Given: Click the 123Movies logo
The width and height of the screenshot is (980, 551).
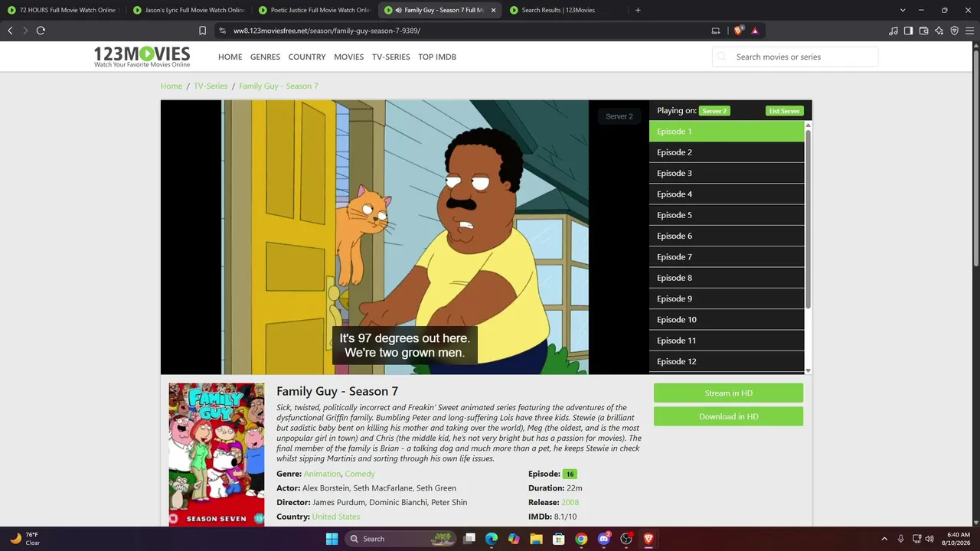Looking at the screenshot, I should 142,57.
